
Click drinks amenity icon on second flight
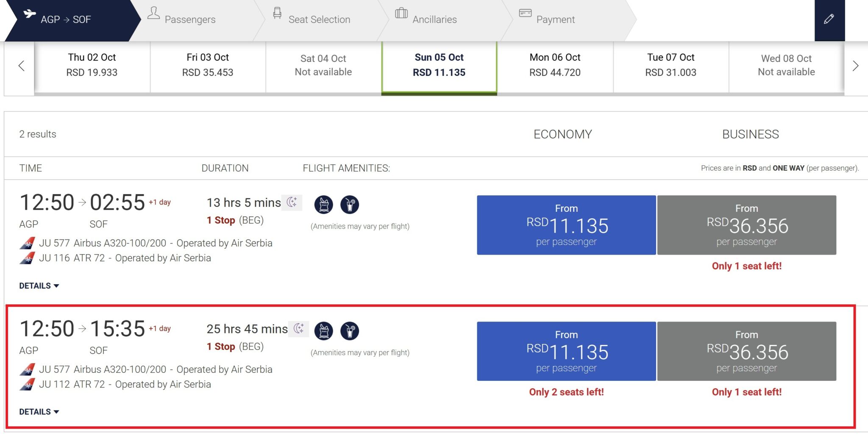350,331
